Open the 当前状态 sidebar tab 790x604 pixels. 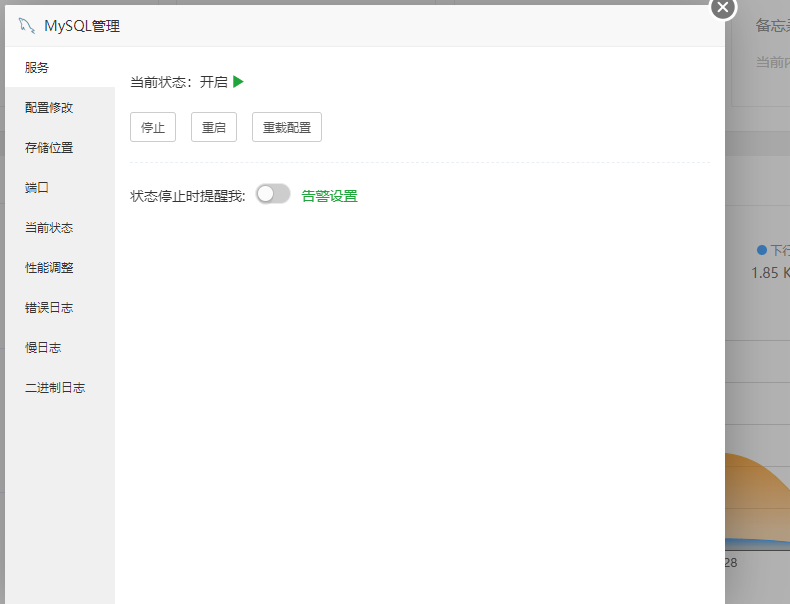[x=60, y=228]
